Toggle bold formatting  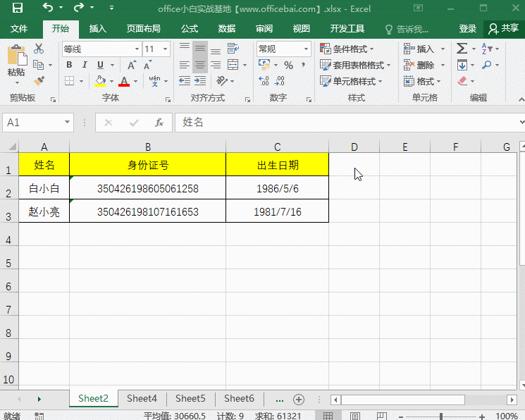[69, 65]
